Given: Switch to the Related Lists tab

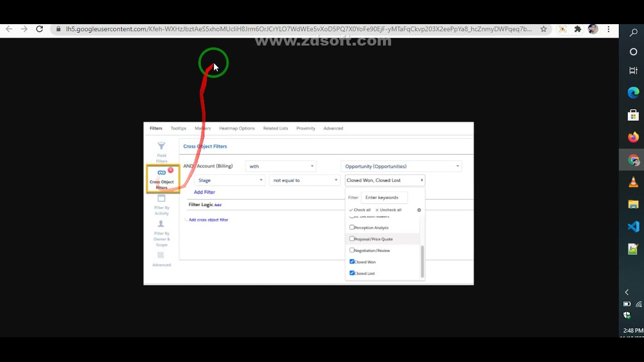Looking at the screenshot, I should 276,128.
